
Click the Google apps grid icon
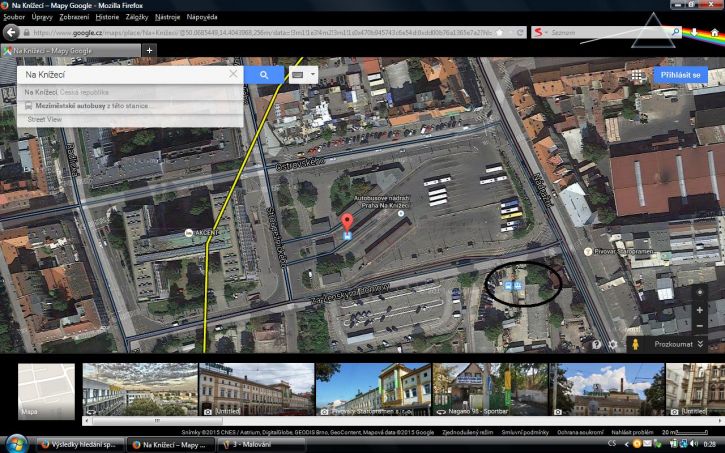point(637,75)
